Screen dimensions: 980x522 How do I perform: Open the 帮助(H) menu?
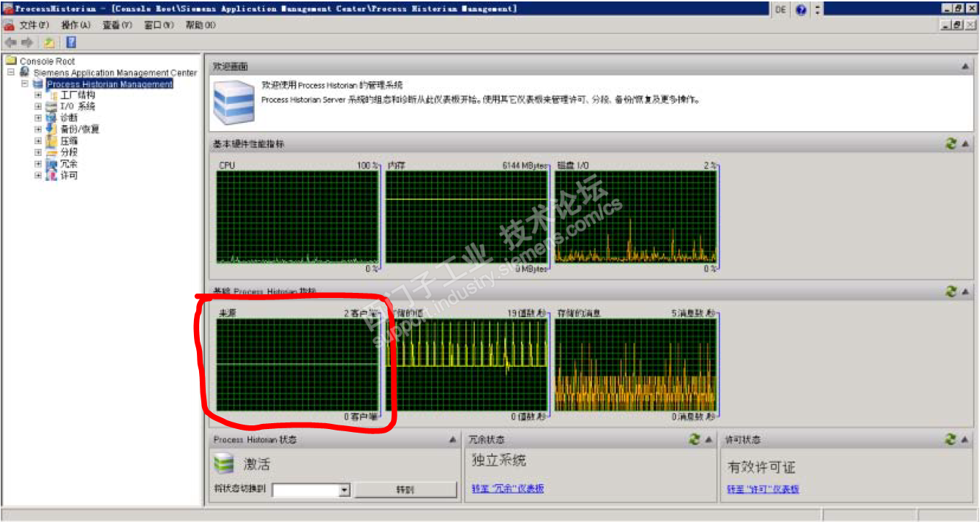(x=201, y=25)
